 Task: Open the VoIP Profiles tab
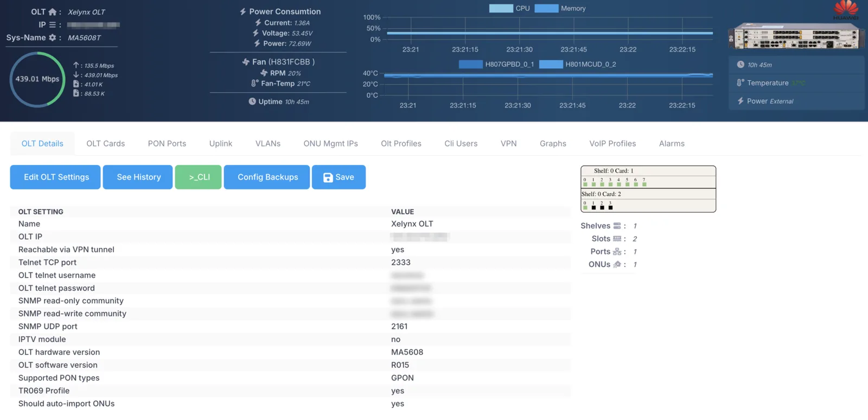613,144
